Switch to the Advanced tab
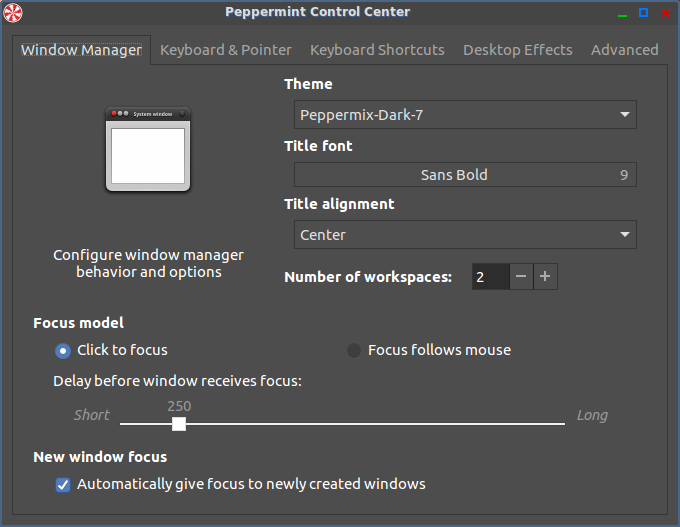680x527 pixels. pos(624,50)
